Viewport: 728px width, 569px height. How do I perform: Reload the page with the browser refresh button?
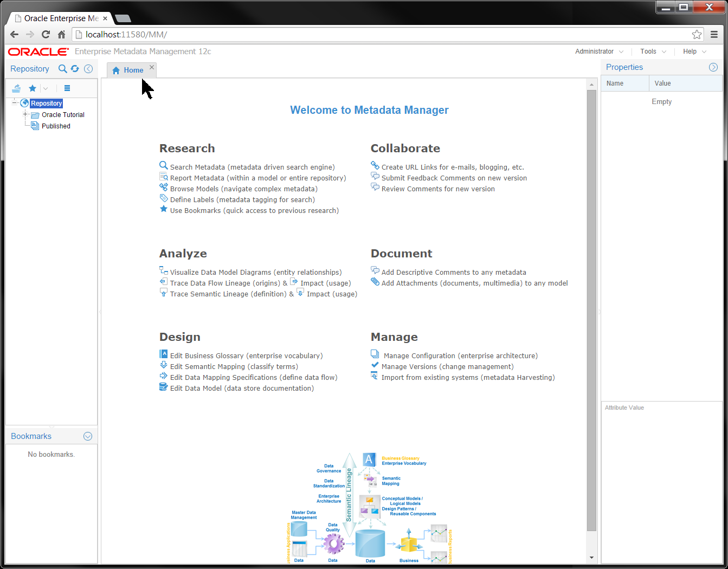(x=46, y=35)
